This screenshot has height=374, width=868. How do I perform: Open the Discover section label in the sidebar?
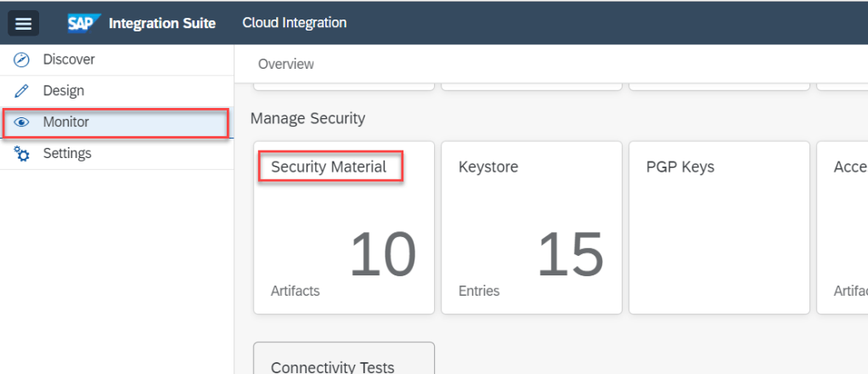coord(69,59)
